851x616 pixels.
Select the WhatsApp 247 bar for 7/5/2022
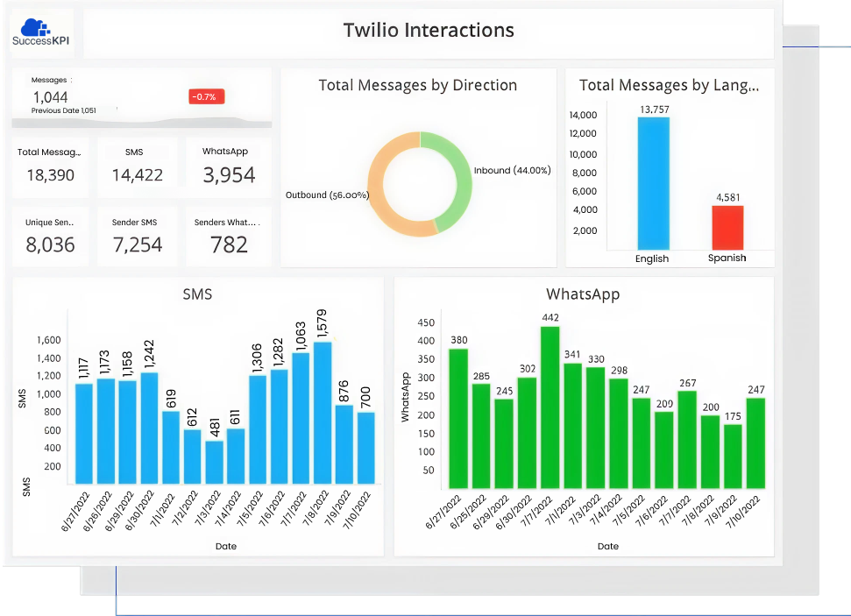click(642, 443)
